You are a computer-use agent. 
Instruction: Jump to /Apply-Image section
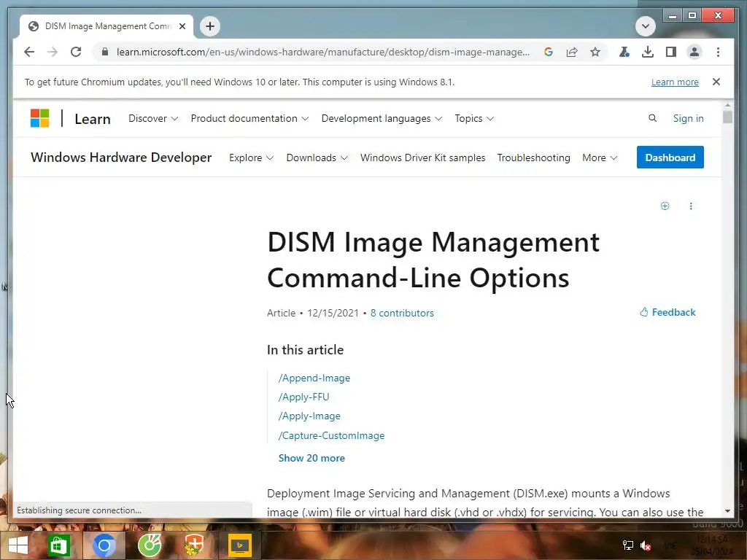(309, 416)
